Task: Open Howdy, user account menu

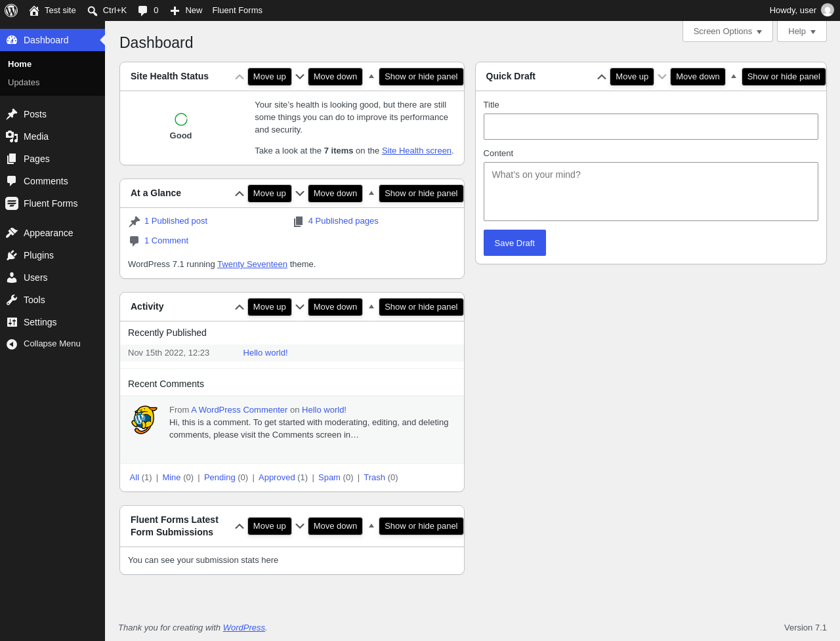Action: pyautogui.click(x=801, y=10)
